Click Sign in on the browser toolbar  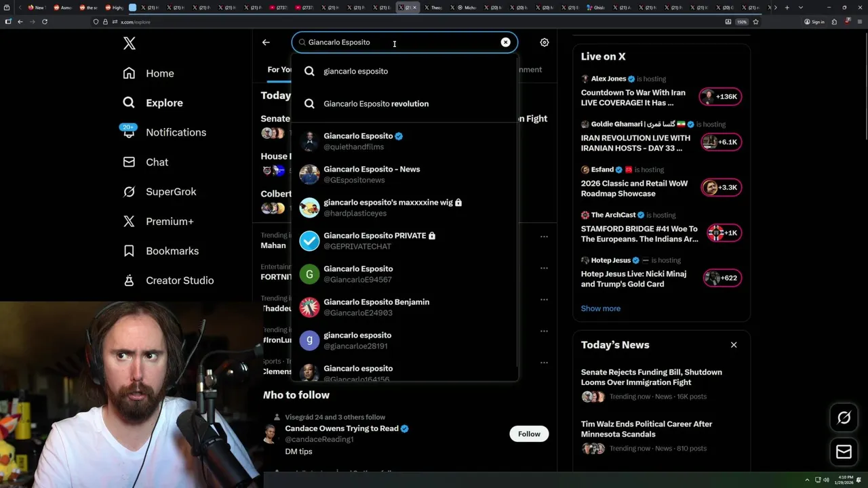click(x=814, y=22)
